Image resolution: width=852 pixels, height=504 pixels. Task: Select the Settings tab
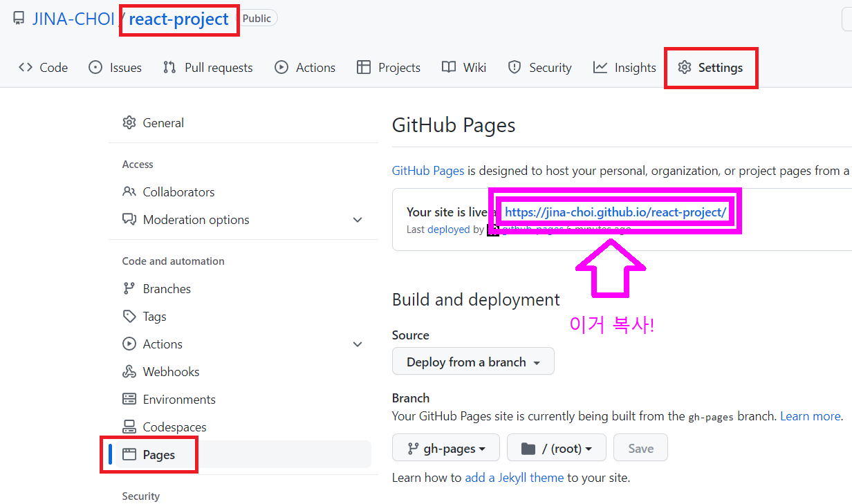(710, 67)
